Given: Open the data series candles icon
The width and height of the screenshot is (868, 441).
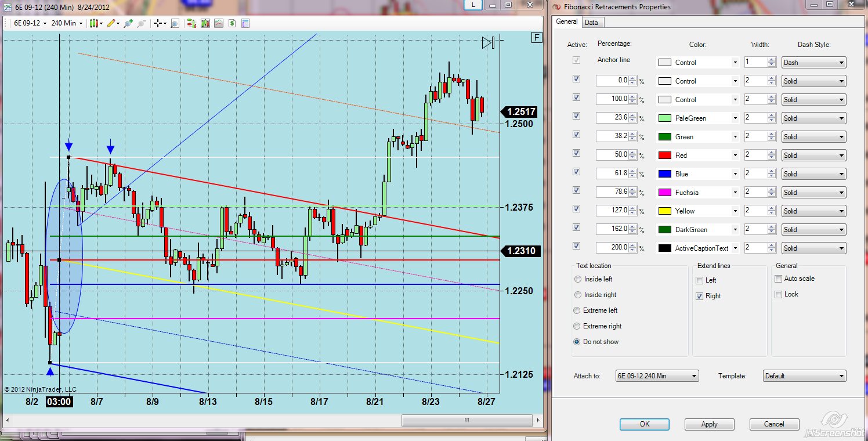Looking at the screenshot, I should (205, 23).
